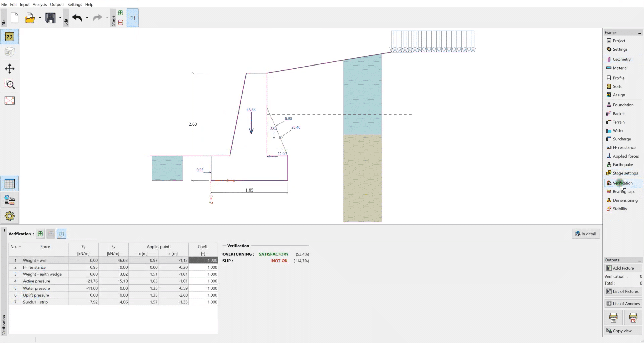Viewport: 644px width, 349px height.
Task: Activate the zoom region magnifier tool
Action: click(10, 84)
